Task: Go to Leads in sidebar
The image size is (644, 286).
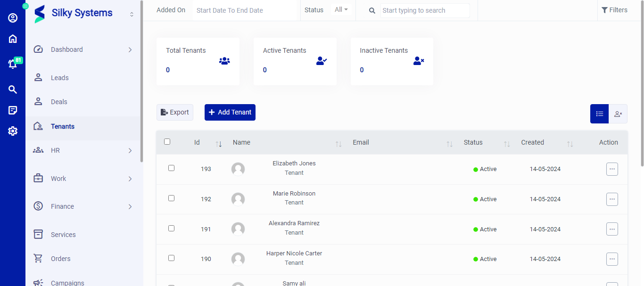Action: coord(60,78)
